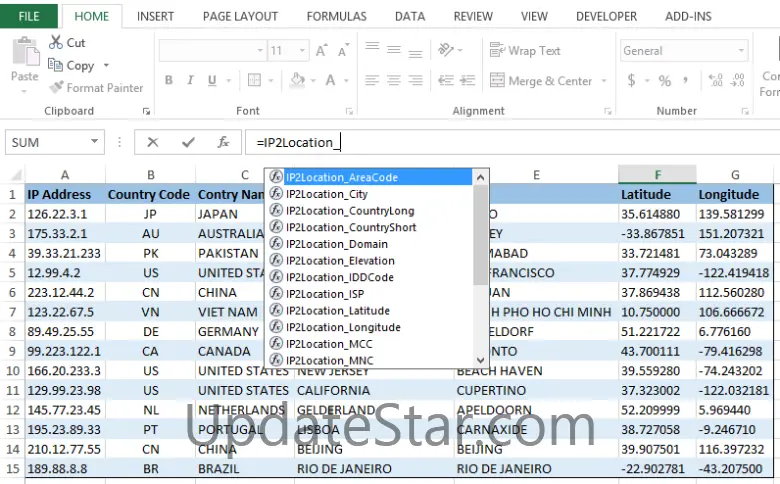The height and width of the screenshot is (484, 780).
Task: Open the Paste options arrow
Action: tap(24, 92)
